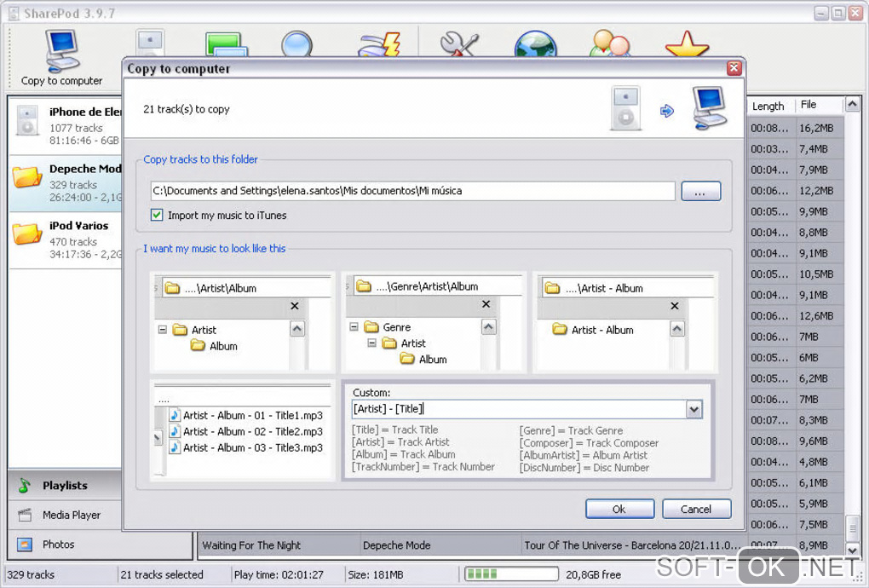Open the Playlists section
This screenshot has height=588, width=869.
[x=66, y=486]
